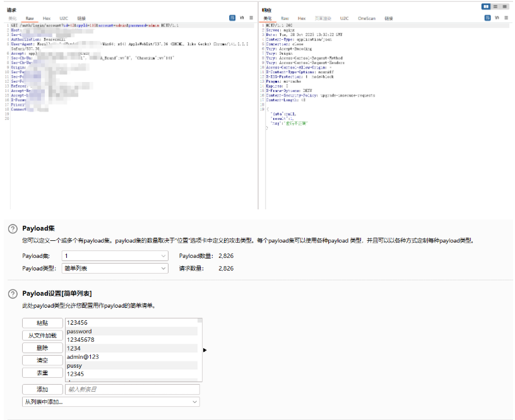Click 请求数量 value 2,826
This screenshot has height=420, width=515.
pyautogui.click(x=226, y=269)
